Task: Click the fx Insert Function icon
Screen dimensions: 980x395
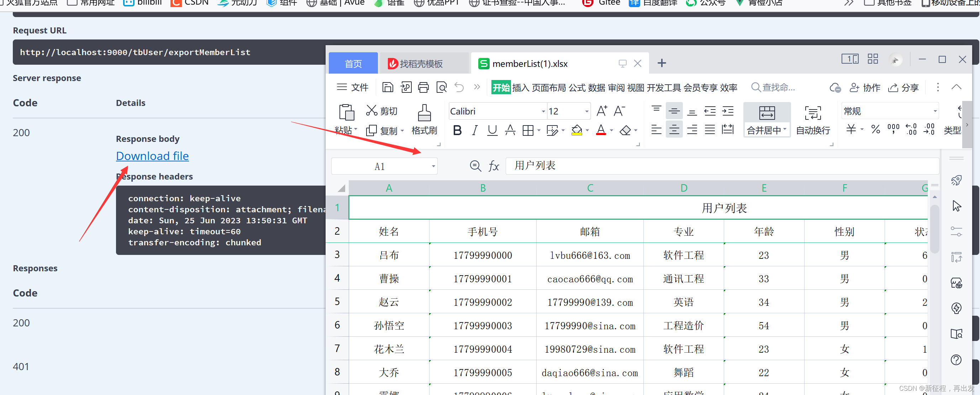Action: click(x=494, y=166)
